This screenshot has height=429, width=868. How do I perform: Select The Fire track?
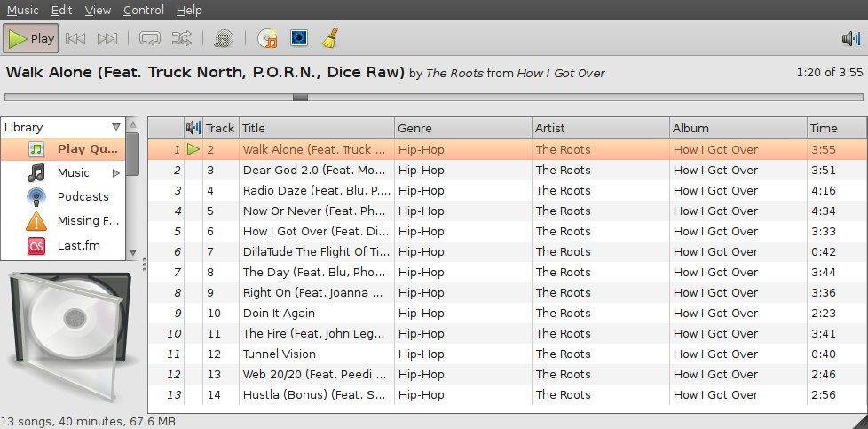pyautogui.click(x=507, y=334)
